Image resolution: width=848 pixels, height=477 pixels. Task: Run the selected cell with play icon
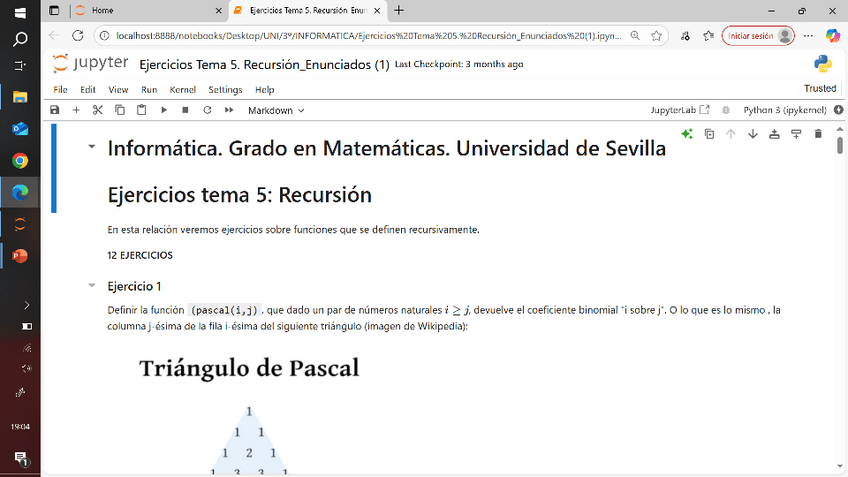coord(164,110)
